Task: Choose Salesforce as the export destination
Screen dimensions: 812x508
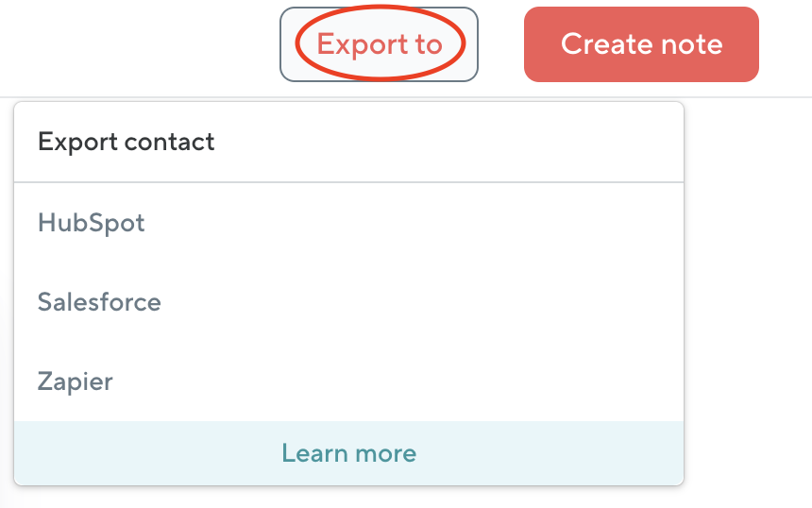Action: pos(348,302)
